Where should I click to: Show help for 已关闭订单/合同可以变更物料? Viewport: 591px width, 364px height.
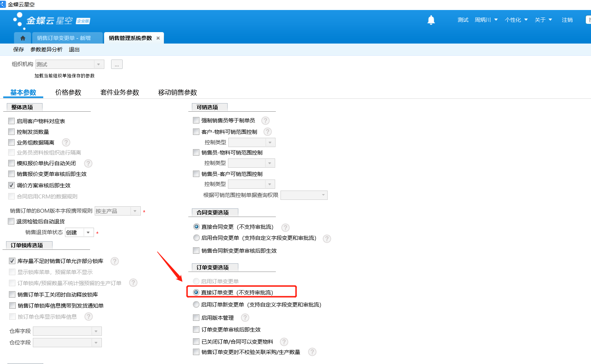284,342
